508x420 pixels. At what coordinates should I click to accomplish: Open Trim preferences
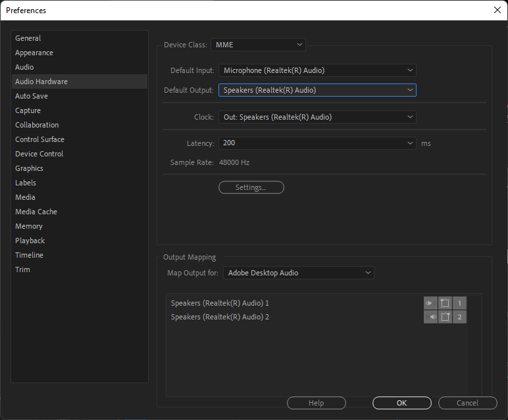click(80, 269)
